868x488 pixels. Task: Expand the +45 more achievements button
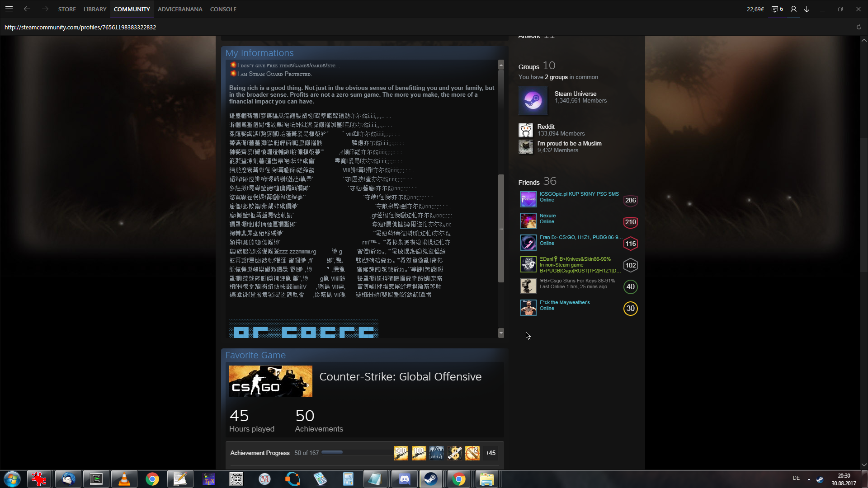point(491,453)
